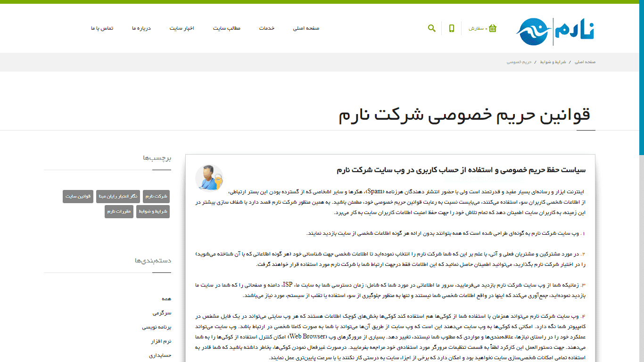Click the Narm company logo
The width and height of the screenshot is (644, 362).
pyautogui.click(x=555, y=31)
